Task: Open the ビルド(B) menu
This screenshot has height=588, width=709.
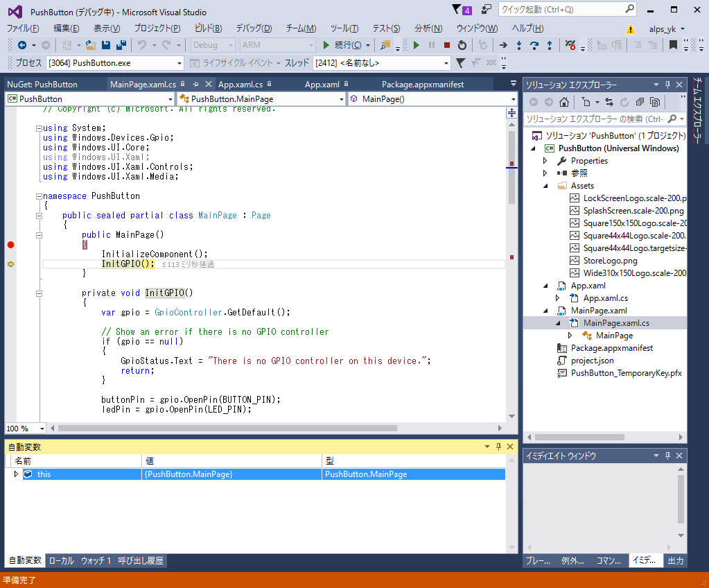Action: pos(208,28)
